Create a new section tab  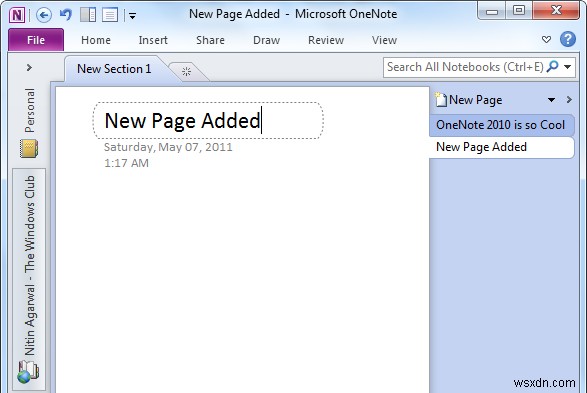[x=186, y=71]
